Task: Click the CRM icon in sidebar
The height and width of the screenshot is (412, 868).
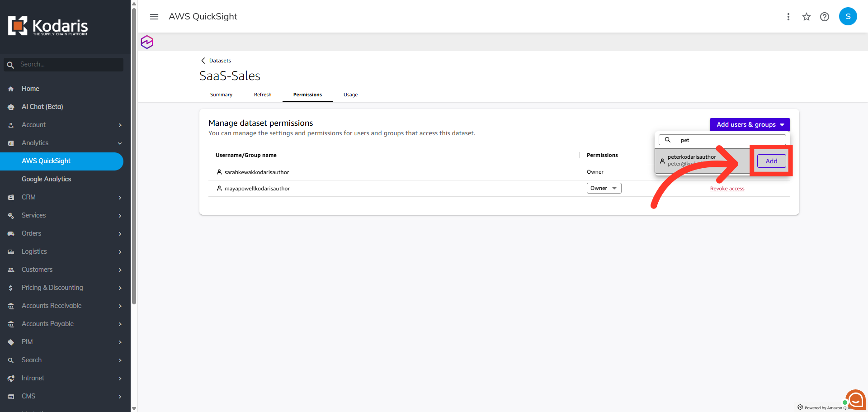Action: tap(11, 198)
